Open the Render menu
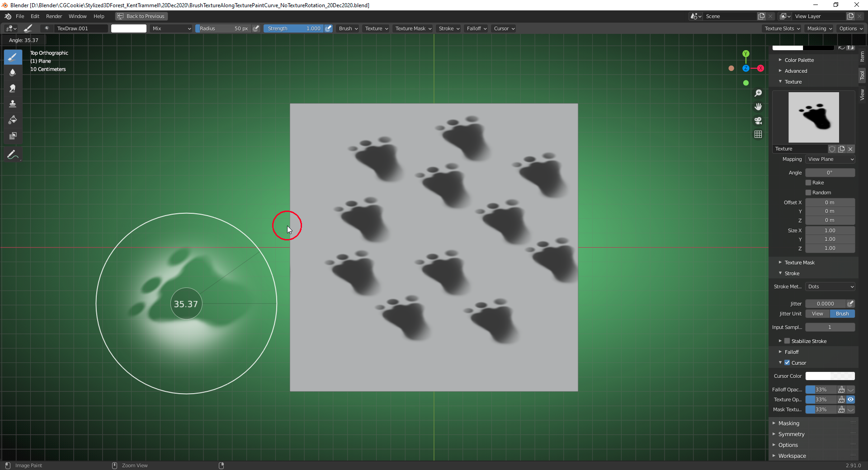 [54, 16]
